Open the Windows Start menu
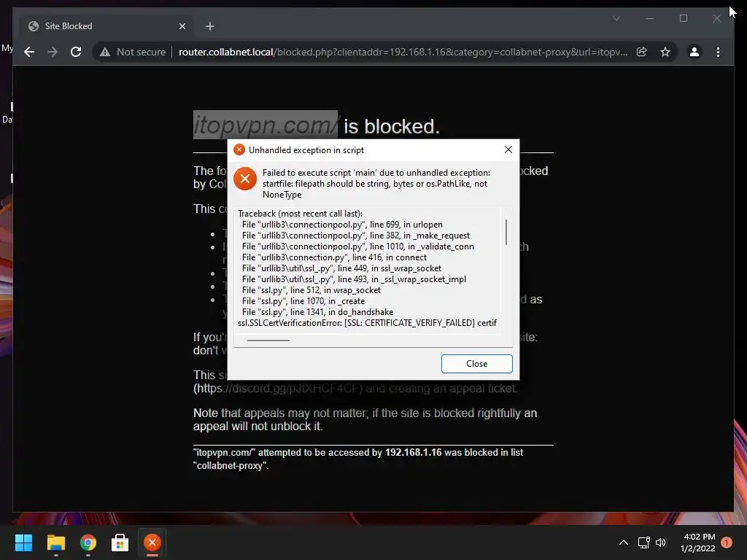The width and height of the screenshot is (747, 560). (x=23, y=542)
